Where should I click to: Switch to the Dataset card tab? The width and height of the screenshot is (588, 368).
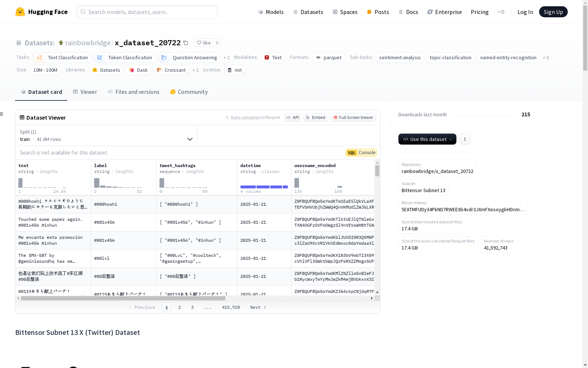[x=41, y=92]
